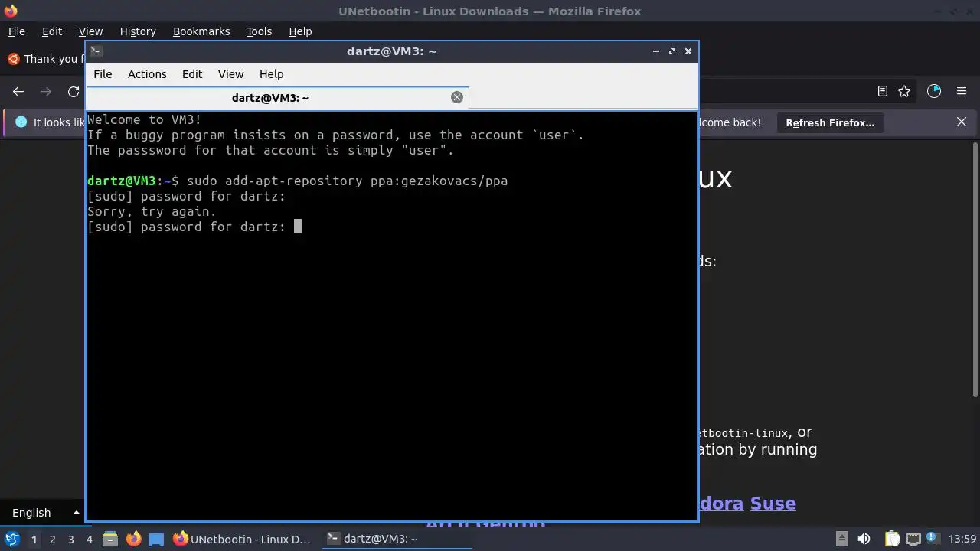980x551 pixels.
Task: Launch Firefox from panel quick launch
Action: tap(133, 539)
